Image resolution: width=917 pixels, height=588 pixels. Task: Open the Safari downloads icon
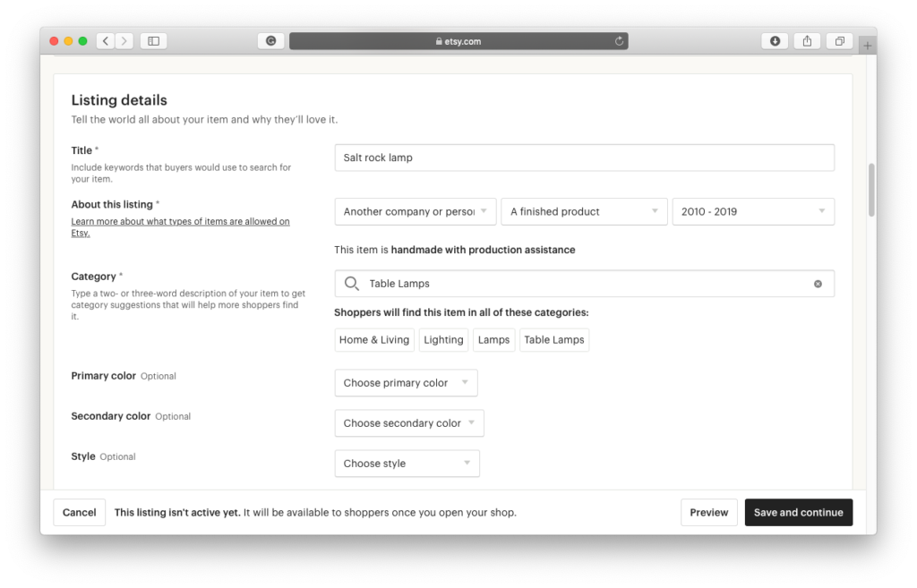775,41
